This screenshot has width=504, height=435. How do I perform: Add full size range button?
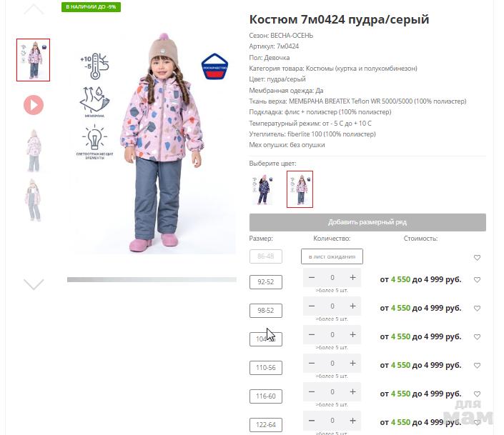[367, 222]
